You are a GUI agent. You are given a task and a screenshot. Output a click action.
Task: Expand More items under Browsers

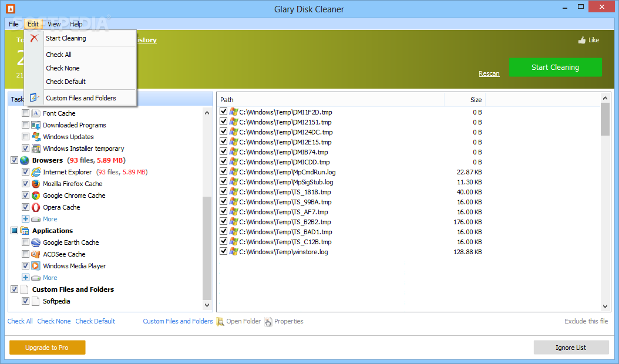click(x=26, y=219)
